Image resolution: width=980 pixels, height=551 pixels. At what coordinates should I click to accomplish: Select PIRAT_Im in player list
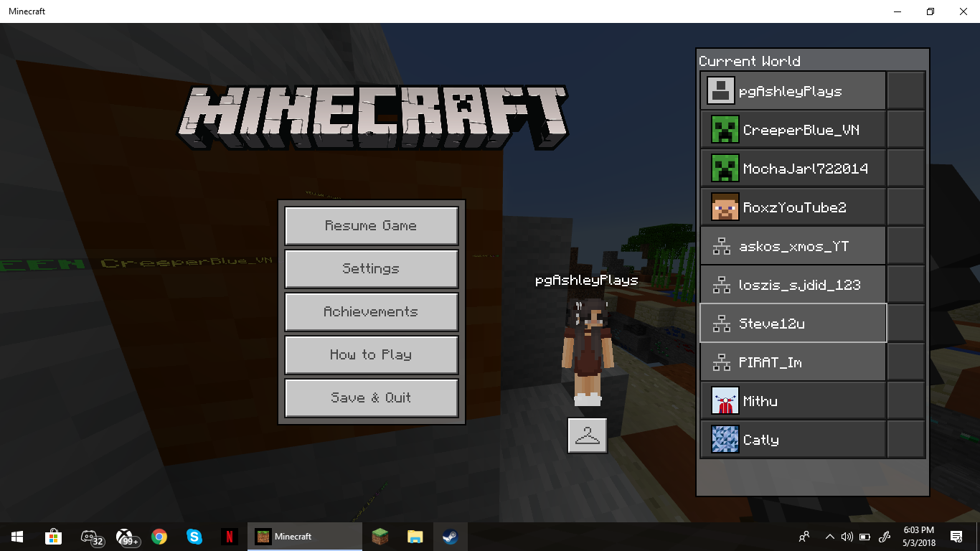[770, 362]
